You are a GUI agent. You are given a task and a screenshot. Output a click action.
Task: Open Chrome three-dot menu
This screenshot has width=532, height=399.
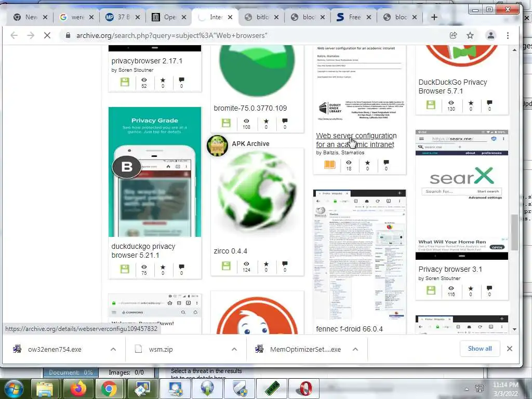[x=508, y=35]
